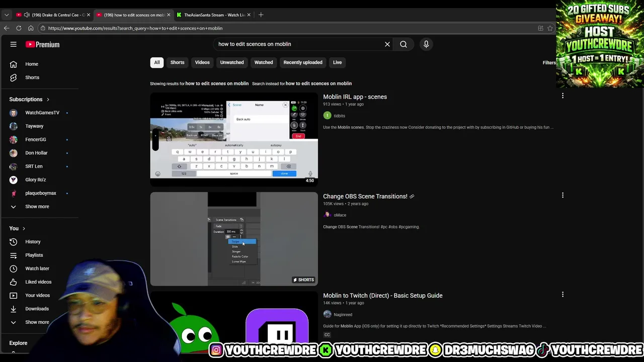Select the Shorts filter chip

pos(177,62)
